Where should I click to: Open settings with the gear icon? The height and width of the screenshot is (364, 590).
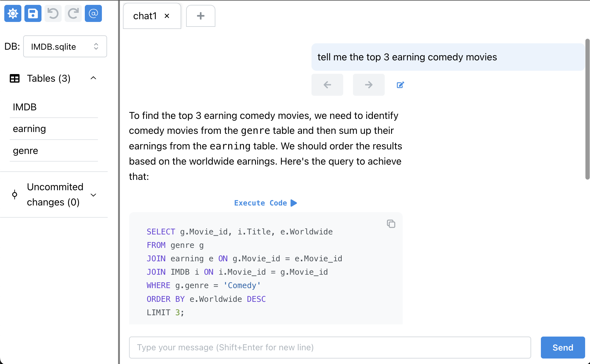pos(13,13)
